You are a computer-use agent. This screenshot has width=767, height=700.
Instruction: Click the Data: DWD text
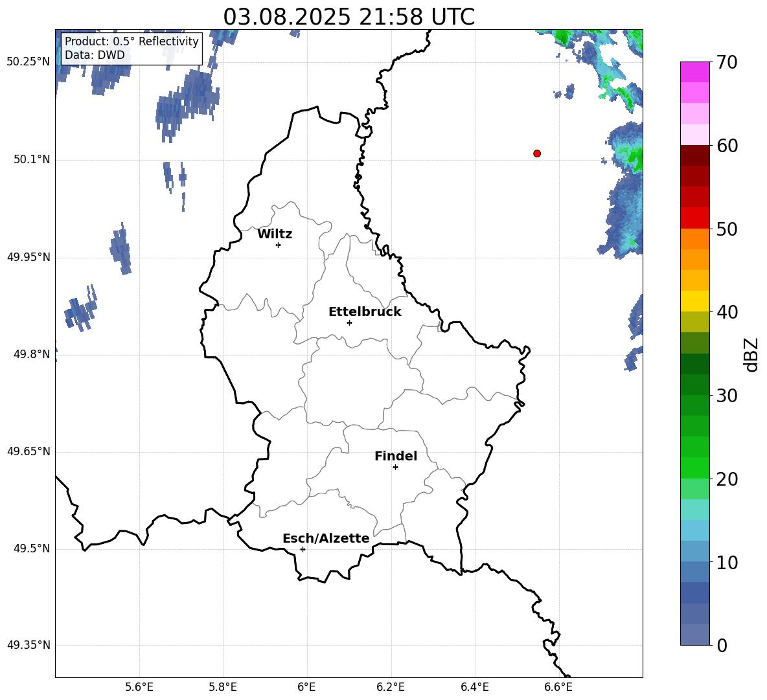[95, 55]
